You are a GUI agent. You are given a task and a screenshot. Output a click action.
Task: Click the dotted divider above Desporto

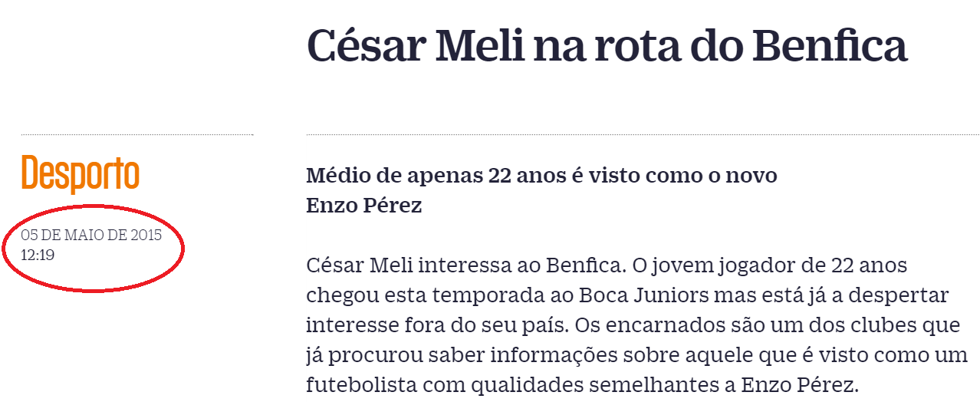click(137, 134)
